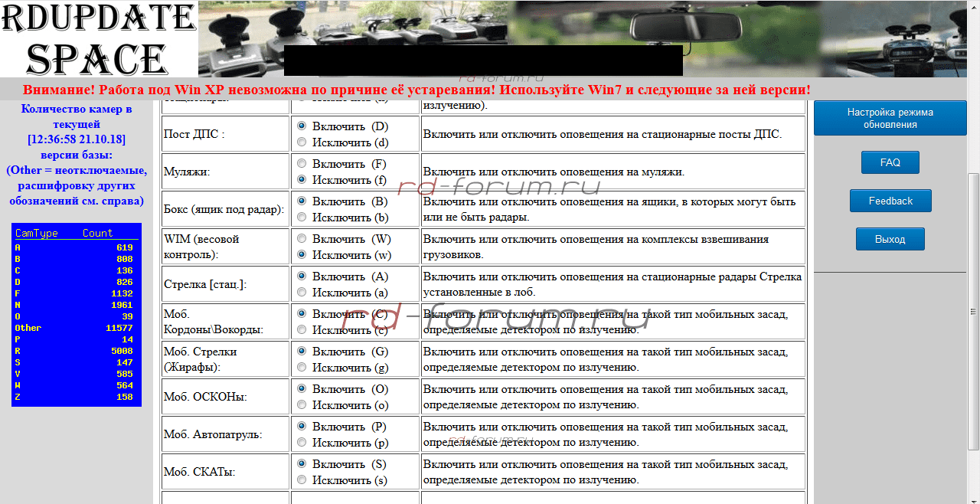Screen dimensions: 980x504
Task: Click the WIM weighing complexes description
Action: coord(596,247)
